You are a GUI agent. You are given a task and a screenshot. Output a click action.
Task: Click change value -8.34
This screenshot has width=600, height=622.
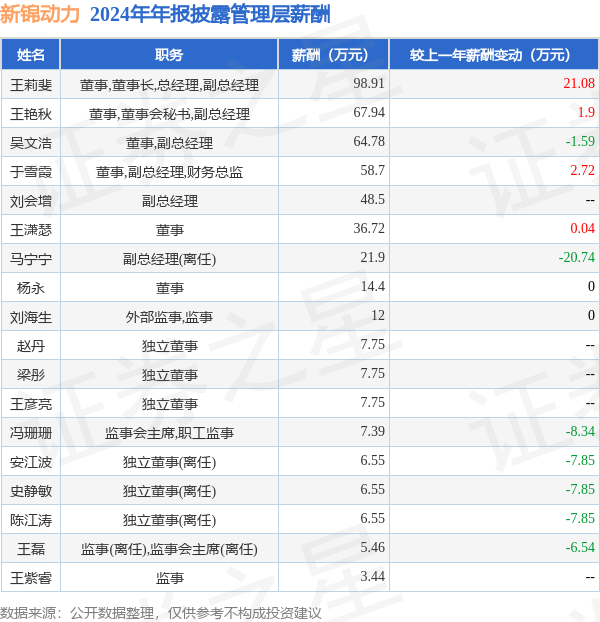tap(580, 431)
